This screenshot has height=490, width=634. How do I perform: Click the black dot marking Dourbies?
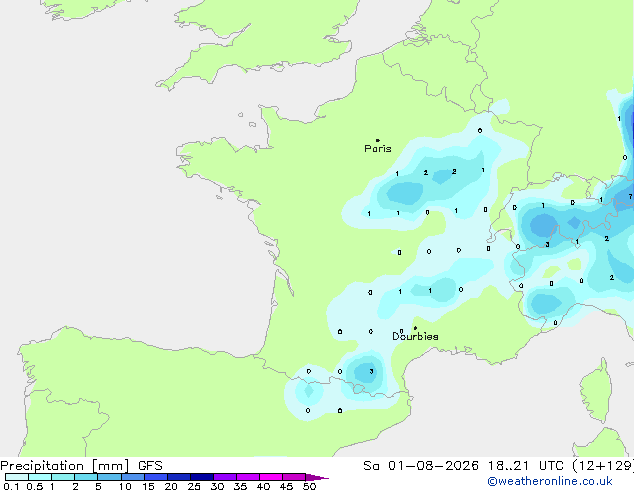click(x=415, y=328)
